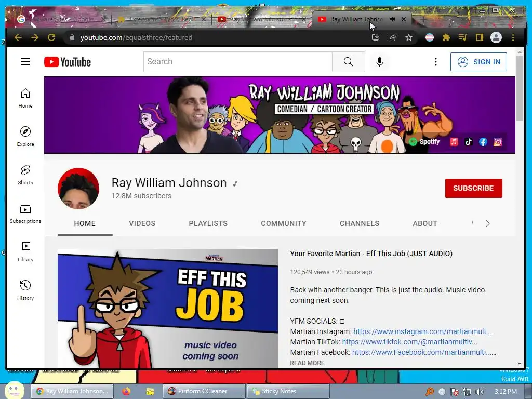Open the Apple Music icon on the banner

coord(454,142)
